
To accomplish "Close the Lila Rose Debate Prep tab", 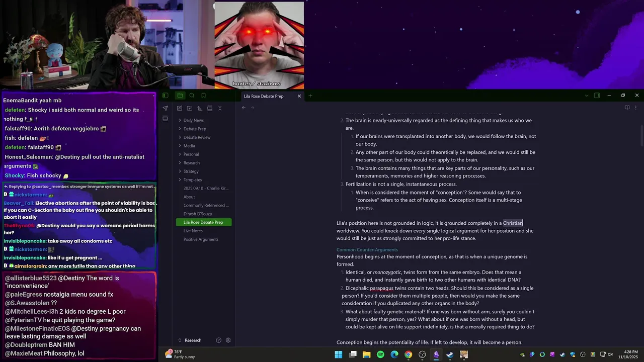I will click(299, 96).
